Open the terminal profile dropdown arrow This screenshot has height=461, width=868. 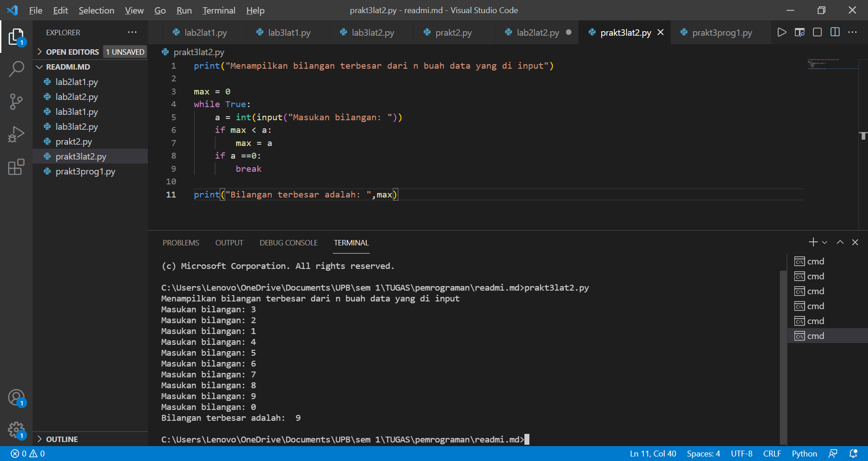pyautogui.click(x=825, y=242)
